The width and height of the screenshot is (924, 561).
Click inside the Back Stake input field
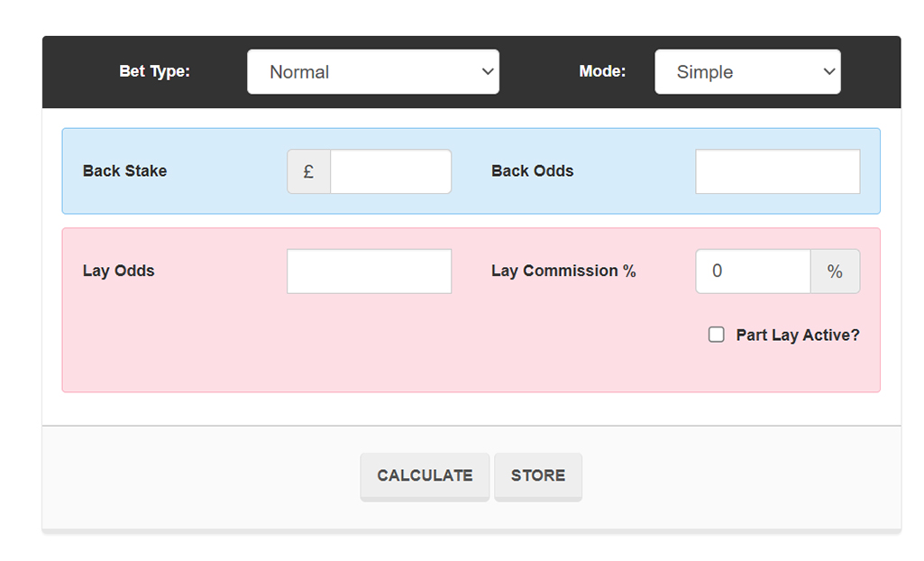pyautogui.click(x=390, y=171)
